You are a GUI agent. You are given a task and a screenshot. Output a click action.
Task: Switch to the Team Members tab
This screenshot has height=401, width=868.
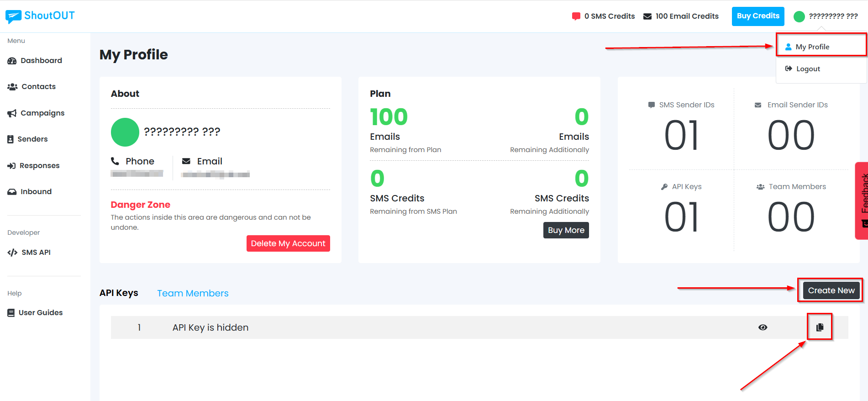[193, 293]
